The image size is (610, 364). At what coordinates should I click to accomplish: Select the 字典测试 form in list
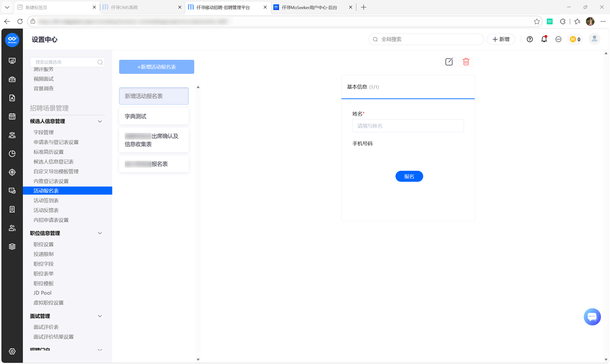(x=154, y=116)
